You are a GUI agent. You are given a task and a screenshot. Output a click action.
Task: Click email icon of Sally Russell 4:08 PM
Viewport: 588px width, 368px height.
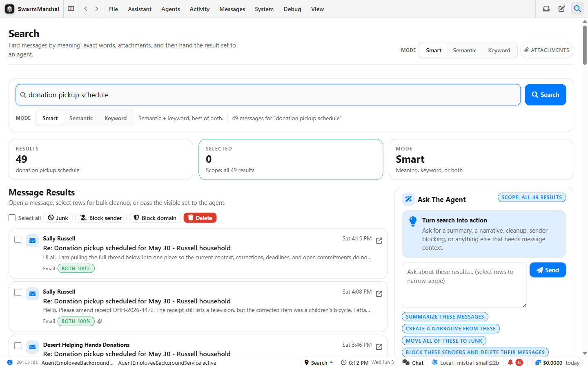[x=32, y=294]
